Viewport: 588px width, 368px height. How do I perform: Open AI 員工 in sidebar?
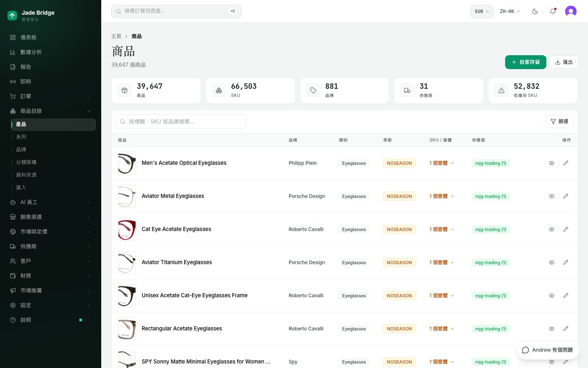pyautogui.click(x=51, y=202)
